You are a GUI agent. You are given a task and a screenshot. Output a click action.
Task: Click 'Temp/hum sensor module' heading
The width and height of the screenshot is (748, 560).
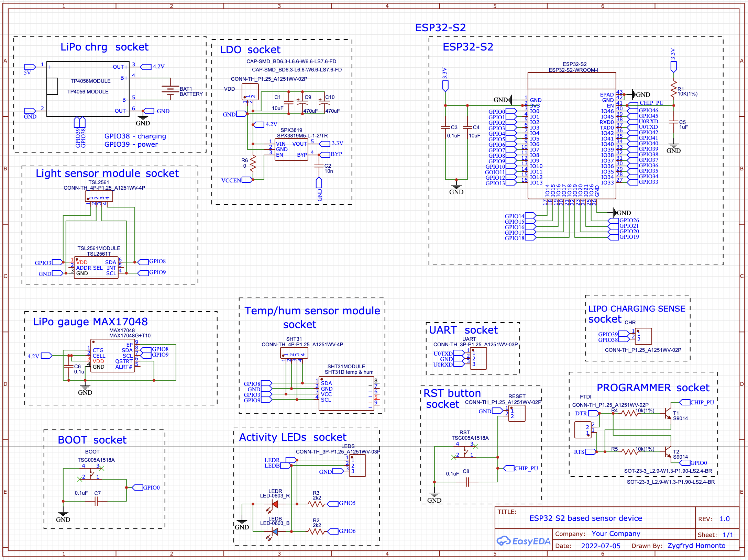coord(312,311)
